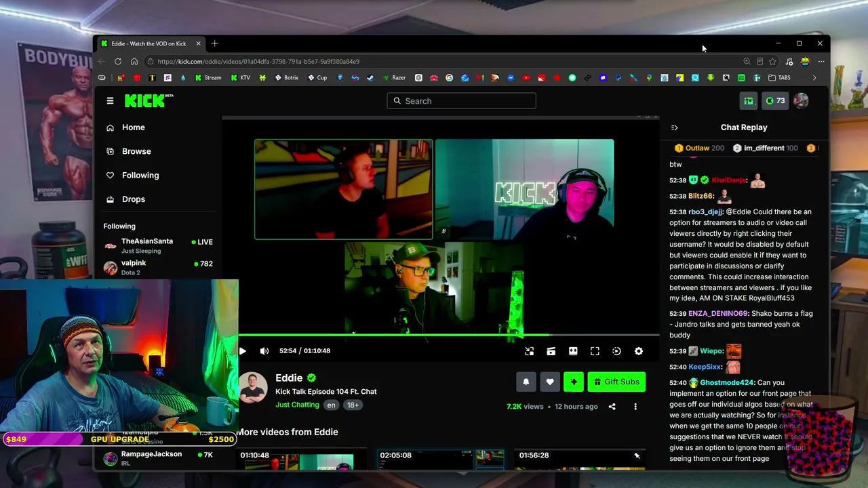
Task: Open the green shop icon in the header
Action: coord(749,101)
